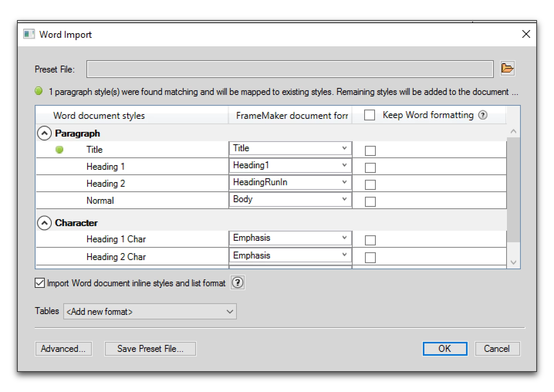This screenshot has width=554, height=392.
Task: Open the Emphasis dropdown for Heading 1 Char
Action: click(290, 238)
